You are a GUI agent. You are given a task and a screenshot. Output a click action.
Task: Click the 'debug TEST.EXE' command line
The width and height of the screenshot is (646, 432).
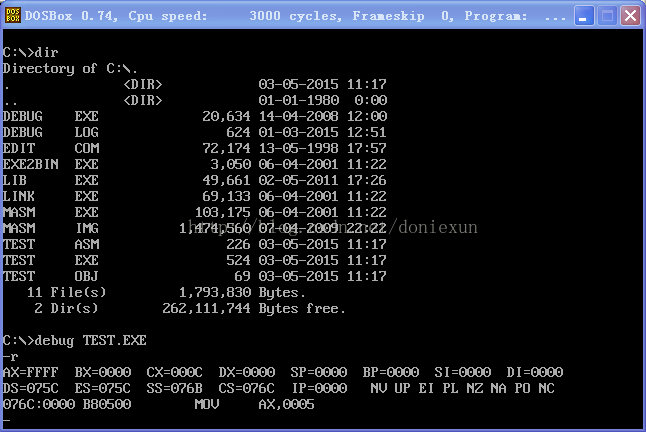click(x=75, y=341)
